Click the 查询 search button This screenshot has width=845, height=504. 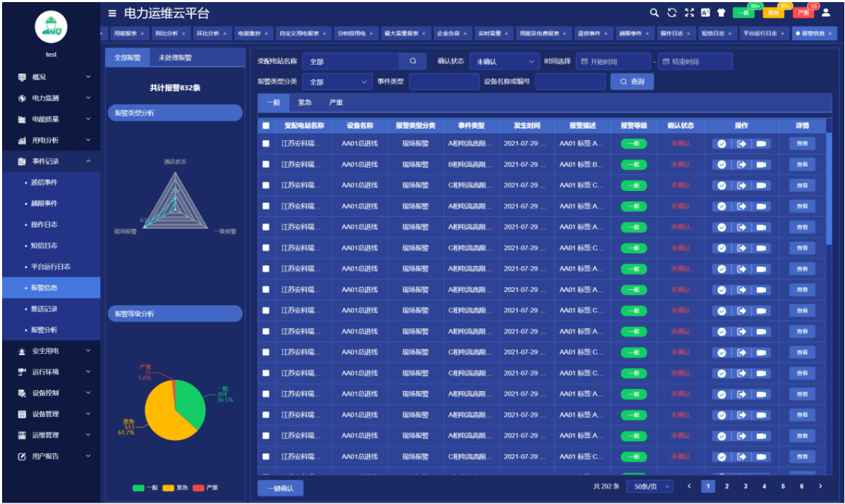point(632,82)
